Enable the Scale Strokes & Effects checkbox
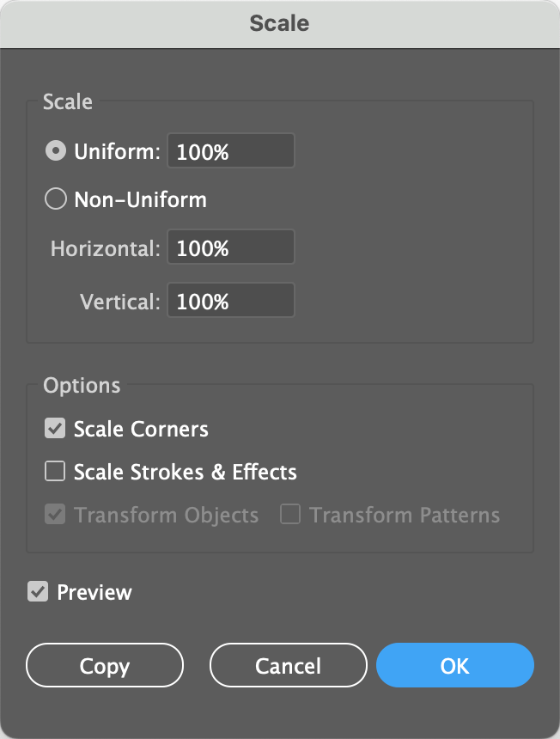Viewport: 560px width, 739px height. click(55, 472)
